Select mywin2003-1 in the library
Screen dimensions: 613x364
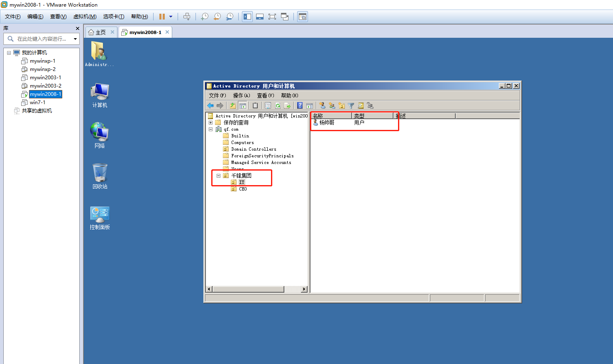click(x=45, y=78)
